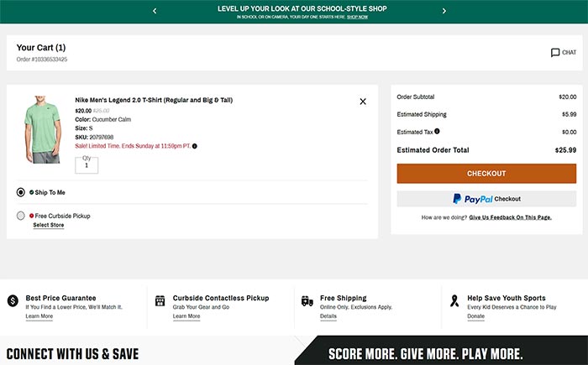Click the Your Cart (1) heading

point(41,48)
